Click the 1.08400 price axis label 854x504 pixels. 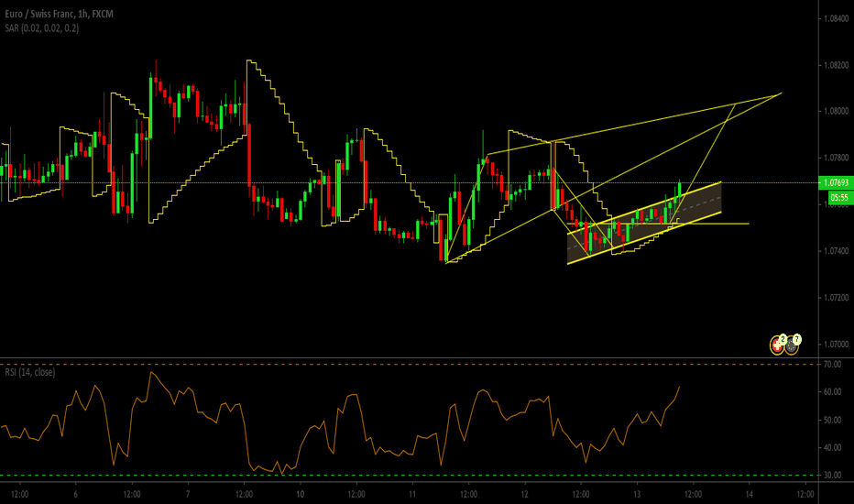pyautogui.click(x=836, y=18)
